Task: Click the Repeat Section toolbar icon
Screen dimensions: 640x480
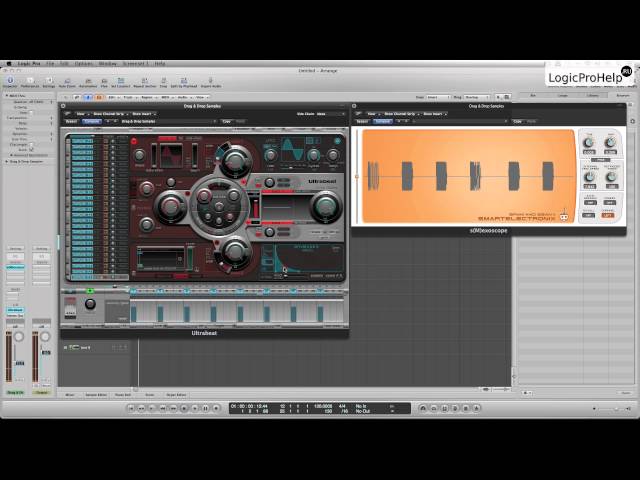Action: (144, 82)
